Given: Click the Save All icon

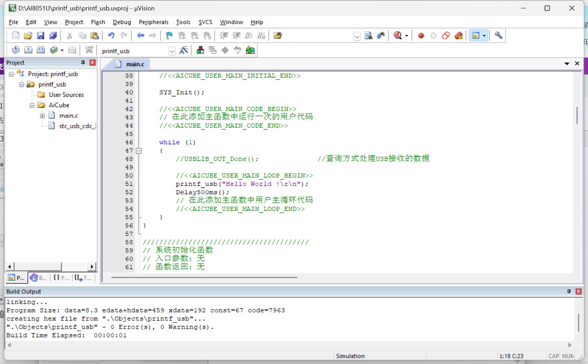Looking at the screenshot, I should pyautogui.click(x=53, y=36).
